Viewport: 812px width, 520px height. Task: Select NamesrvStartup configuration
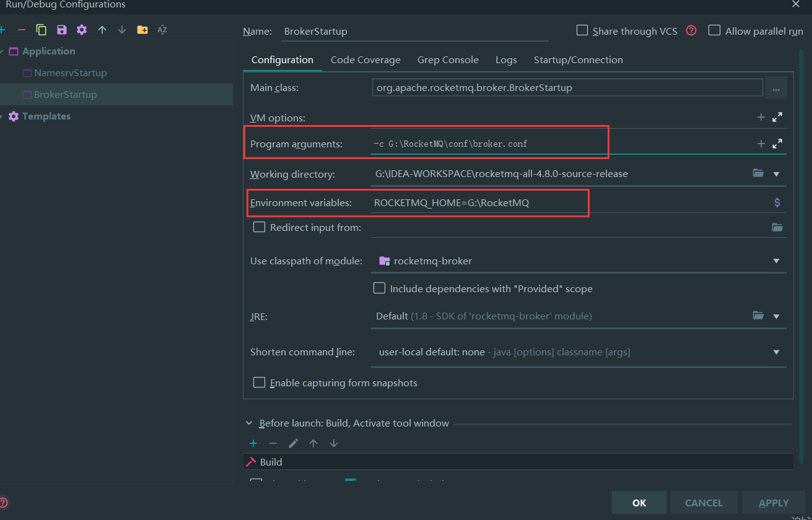71,73
